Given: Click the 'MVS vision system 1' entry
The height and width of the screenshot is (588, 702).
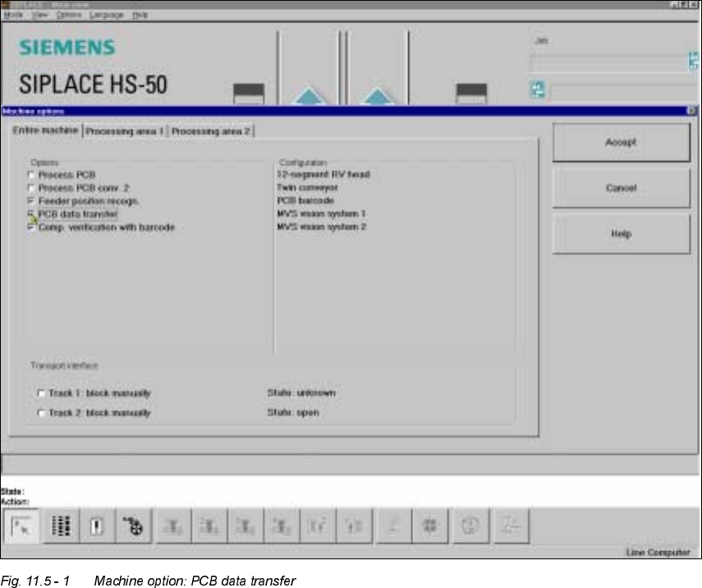Looking at the screenshot, I should click(322, 214).
